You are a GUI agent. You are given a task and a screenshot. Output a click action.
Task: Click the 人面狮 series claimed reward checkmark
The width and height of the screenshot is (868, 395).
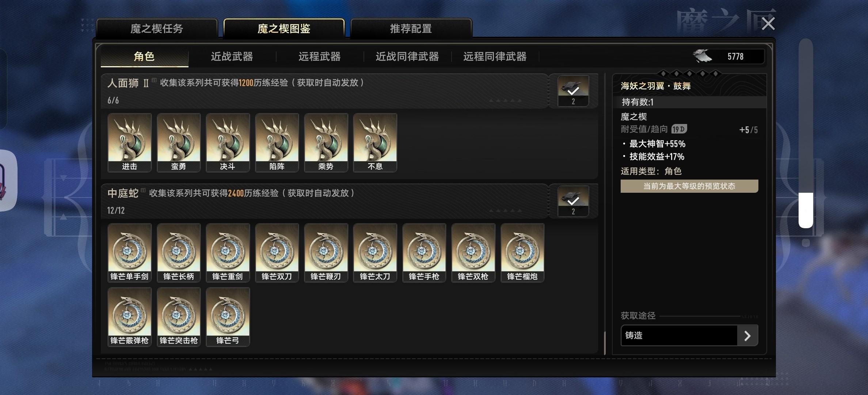click(573, 91)
